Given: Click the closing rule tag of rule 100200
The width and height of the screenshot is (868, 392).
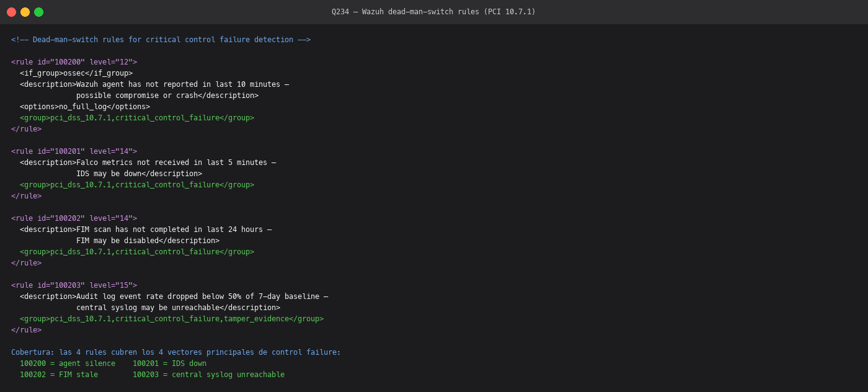Looking at the screenshot, I should coord(26,129).
